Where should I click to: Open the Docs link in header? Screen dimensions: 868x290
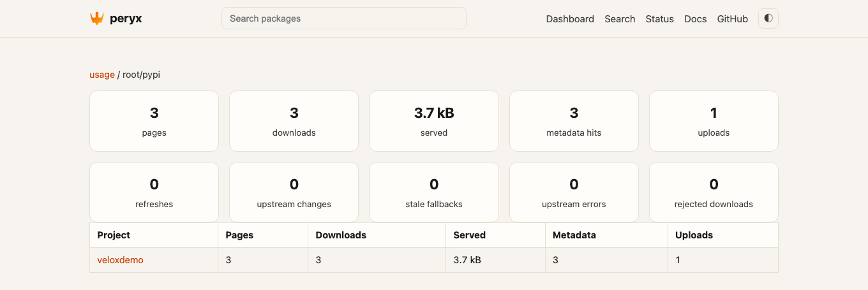tap(696, 19)
